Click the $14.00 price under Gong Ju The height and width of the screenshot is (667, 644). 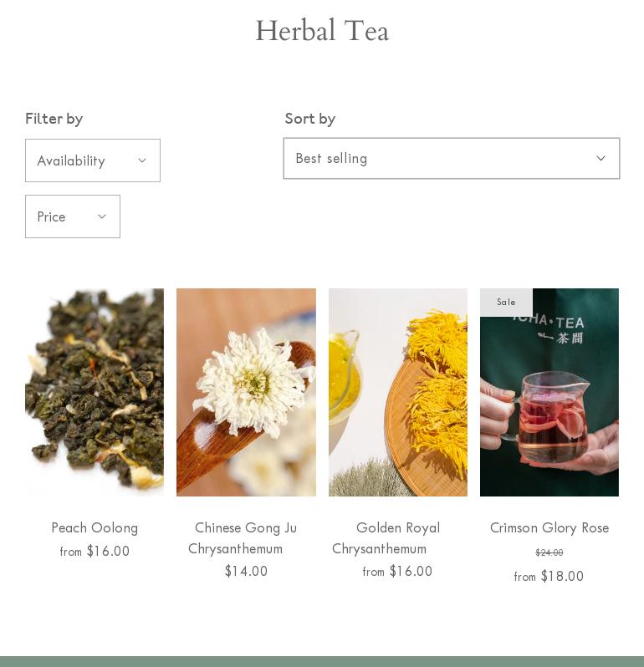point(246,571)
